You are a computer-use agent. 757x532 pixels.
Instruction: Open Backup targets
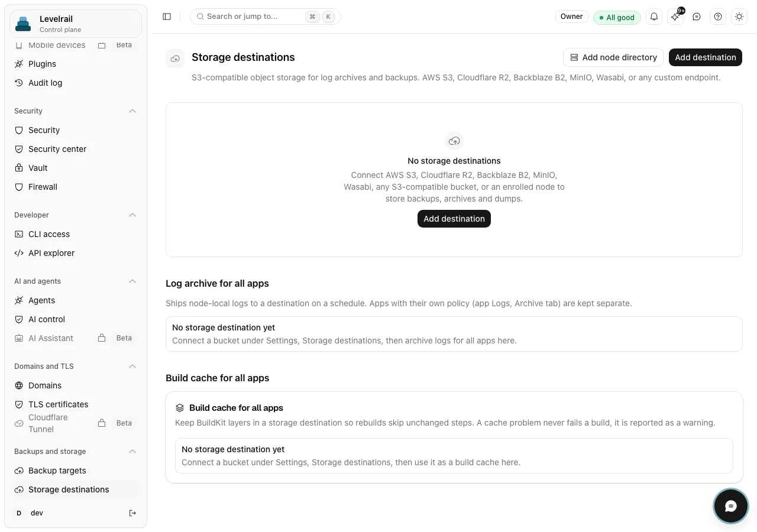point(76,471)
